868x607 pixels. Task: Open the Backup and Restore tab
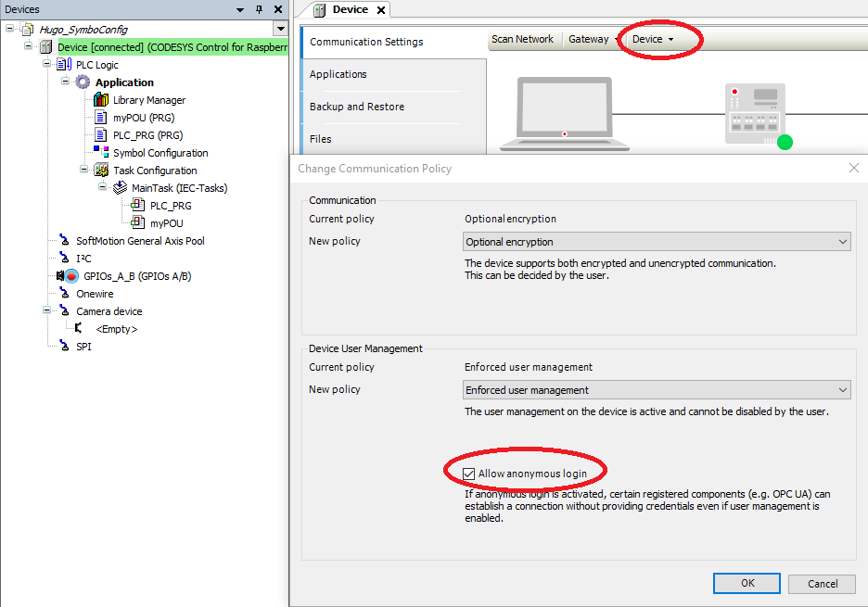coord(357,107)
